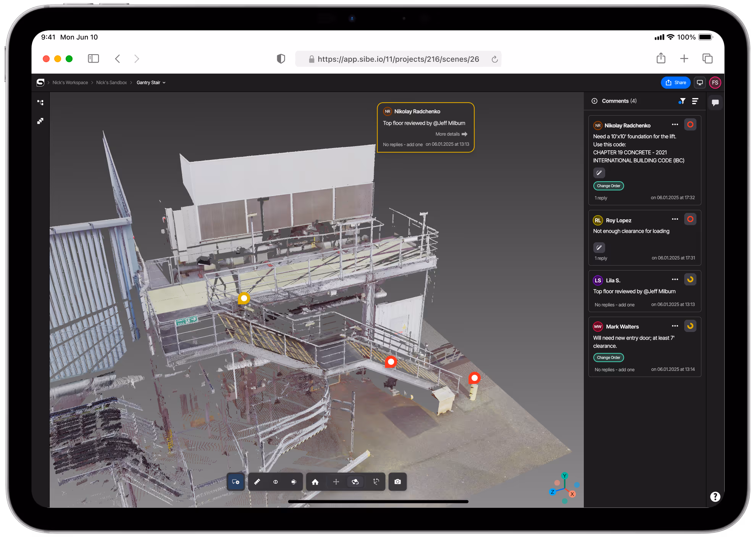
Task: Click Mark Walters avatar in comments list
Action: click(x=598, y=327)
